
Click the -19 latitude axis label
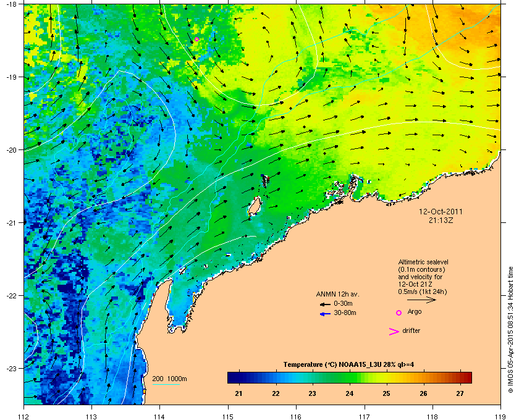point(11,77)
